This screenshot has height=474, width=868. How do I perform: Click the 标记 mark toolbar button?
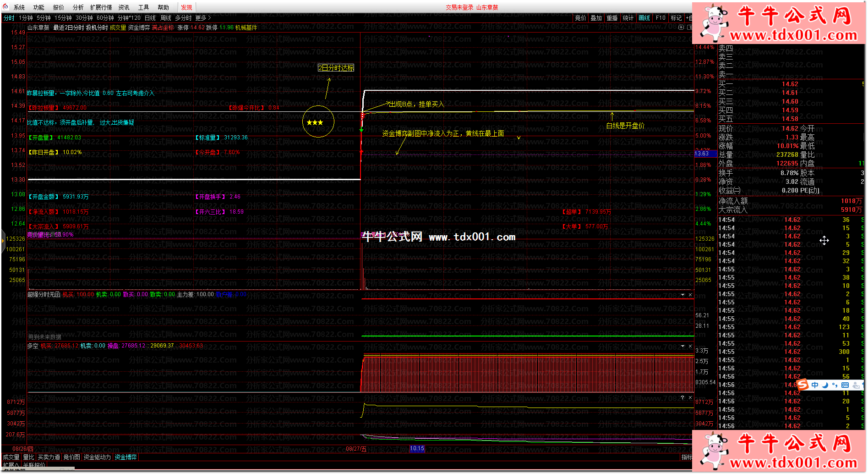coord(676,18)
